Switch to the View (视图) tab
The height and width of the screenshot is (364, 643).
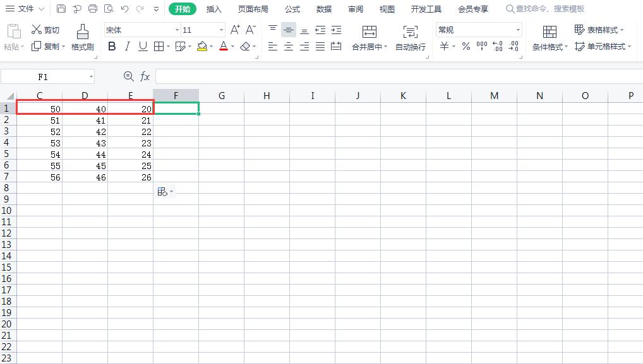(387, 9)
